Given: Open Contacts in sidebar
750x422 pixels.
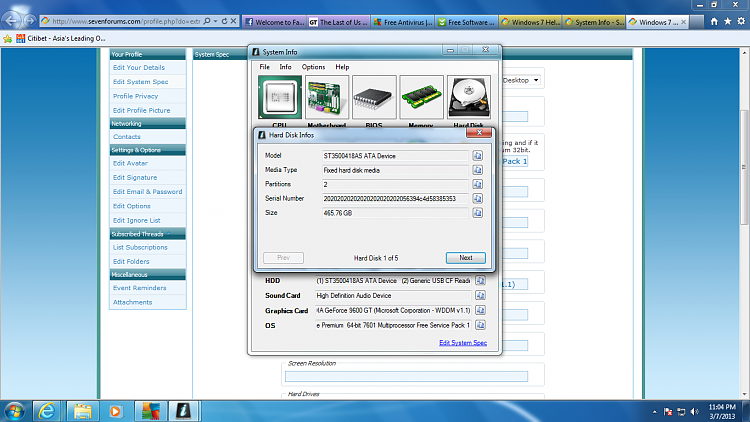Looking at the screenshot, I should (x=127, y=137).
